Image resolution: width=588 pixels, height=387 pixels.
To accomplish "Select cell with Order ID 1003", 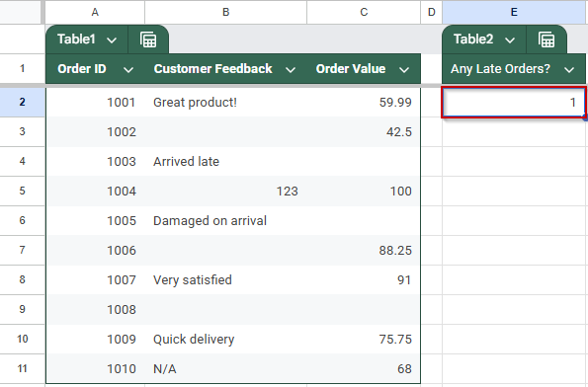I will pos(95,162).
